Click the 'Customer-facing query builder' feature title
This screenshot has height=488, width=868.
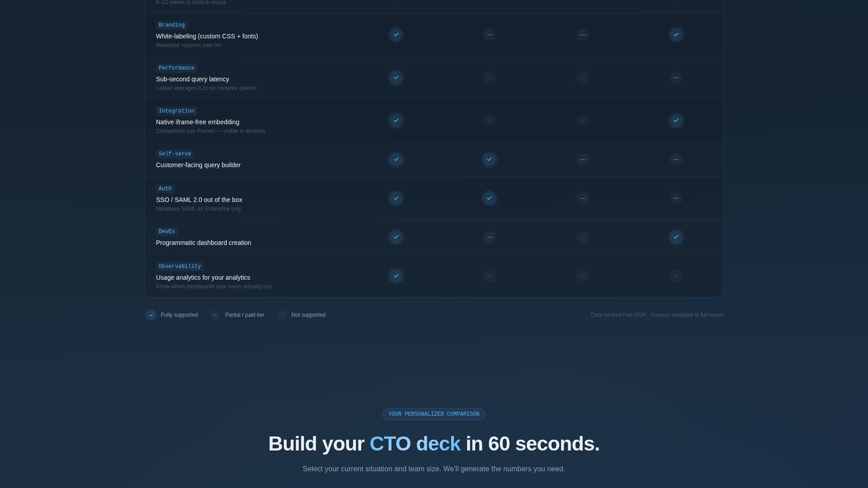(198, 165)
